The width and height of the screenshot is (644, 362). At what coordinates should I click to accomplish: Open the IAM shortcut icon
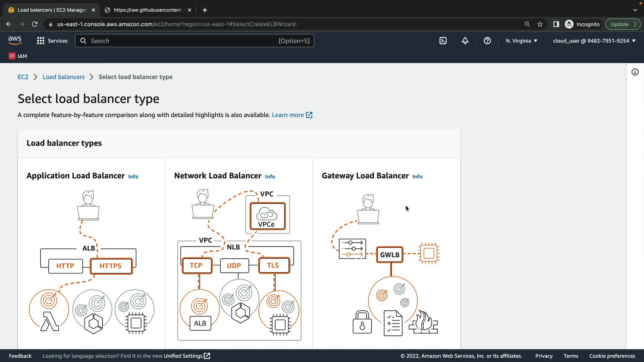(18, 56)
